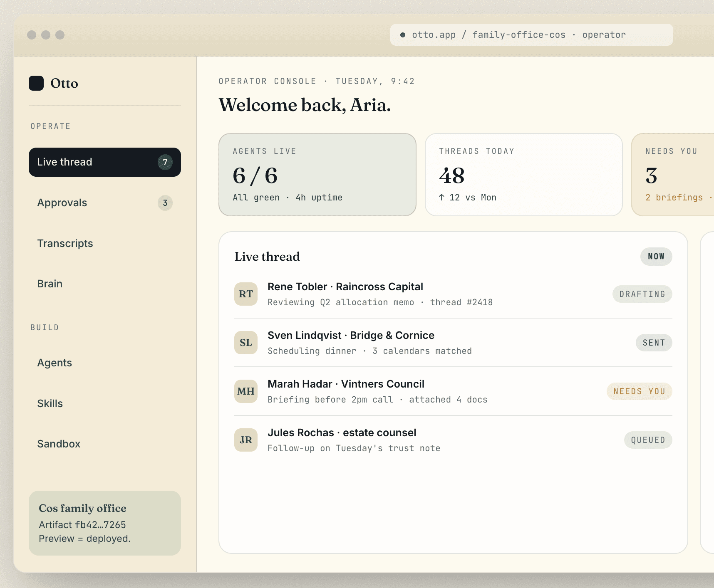The height and width of the screenshot is (588, 714).
Task: Click the 'Welcome back, Aria.' heading
Action: coord(305,105)
